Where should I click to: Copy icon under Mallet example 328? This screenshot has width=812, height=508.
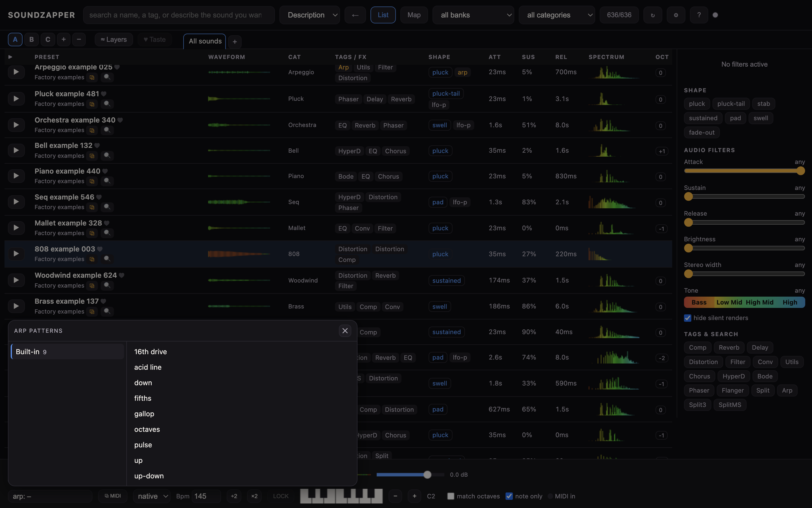tap(92, 233)
